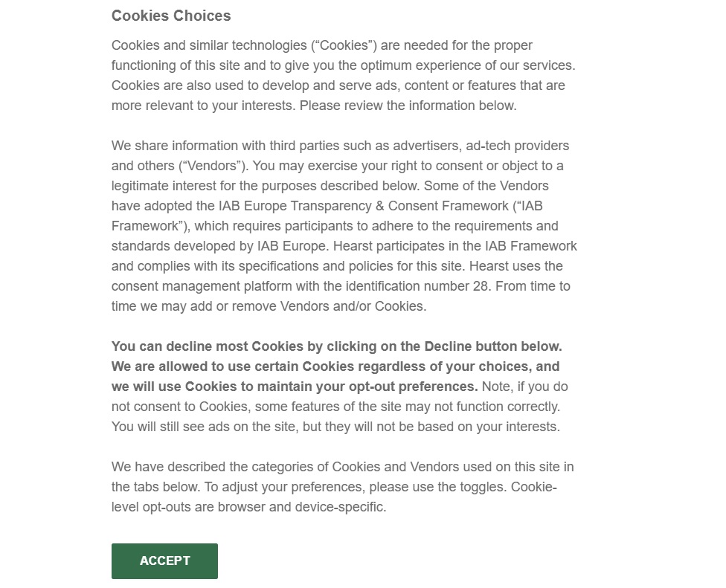Image resolution: width=726 pixels, height=588 pixels.
Task: Click the ACCEPT button label text
Action: [164, 560]
